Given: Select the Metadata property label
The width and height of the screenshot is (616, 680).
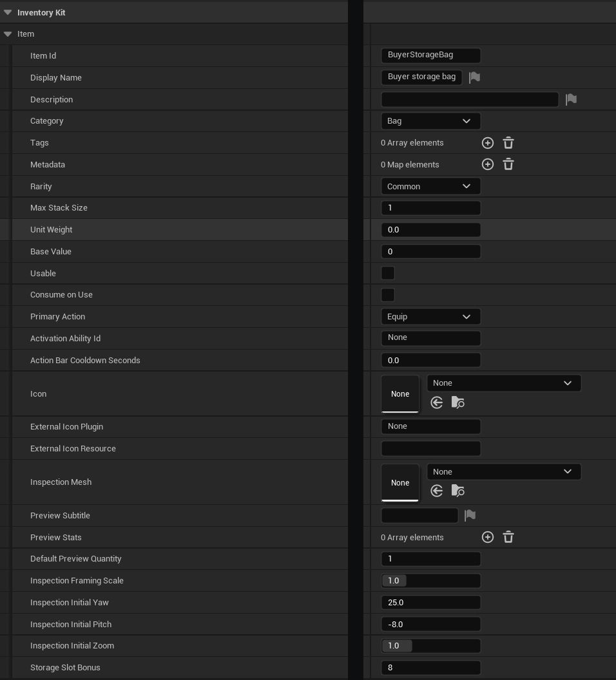Looking at the screenshot, I should [48, 164].
